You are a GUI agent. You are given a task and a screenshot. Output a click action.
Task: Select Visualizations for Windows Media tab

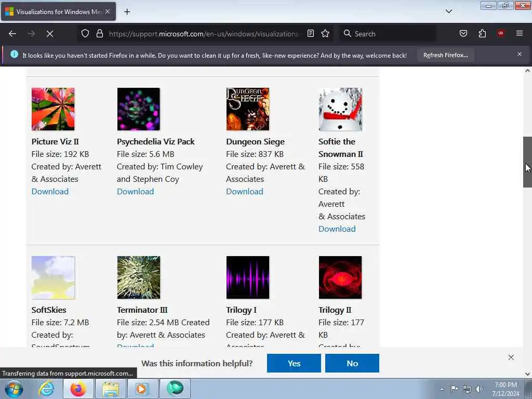pos(58,11)
